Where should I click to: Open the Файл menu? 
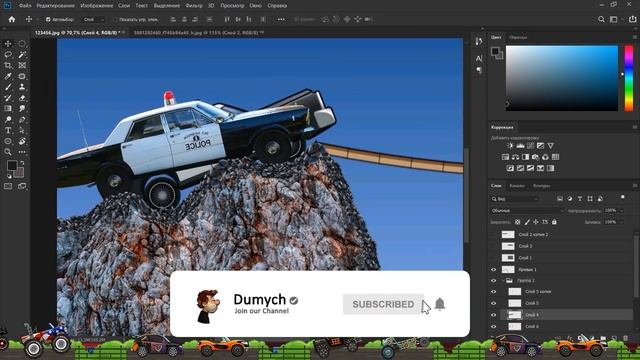25,6
